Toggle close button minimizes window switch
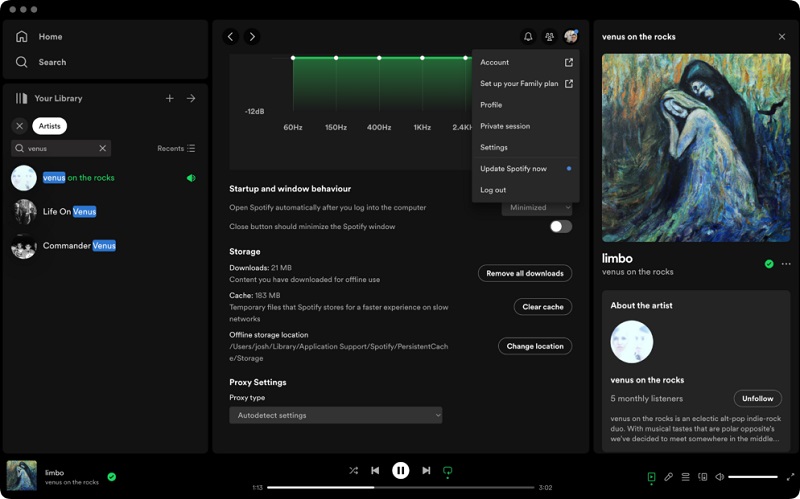800x499 pixels. coord(561,227)
